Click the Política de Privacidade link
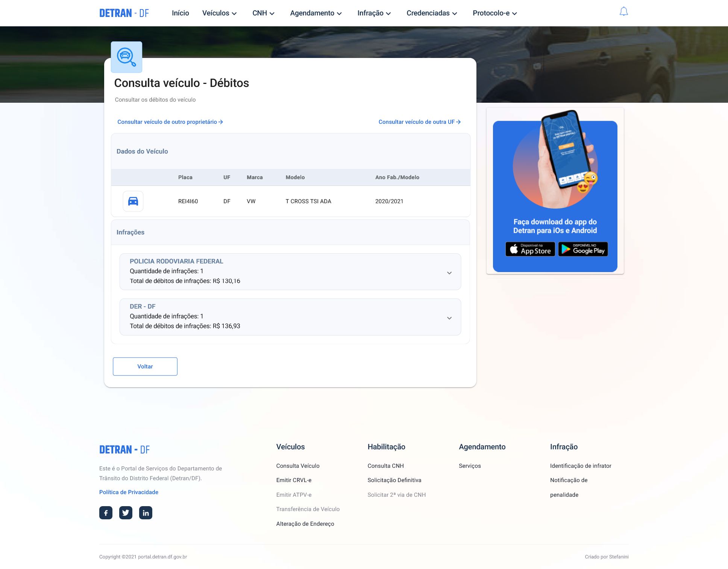Image resolution: width=728 pixels, height=569 pixels. (x=129, y=492)
